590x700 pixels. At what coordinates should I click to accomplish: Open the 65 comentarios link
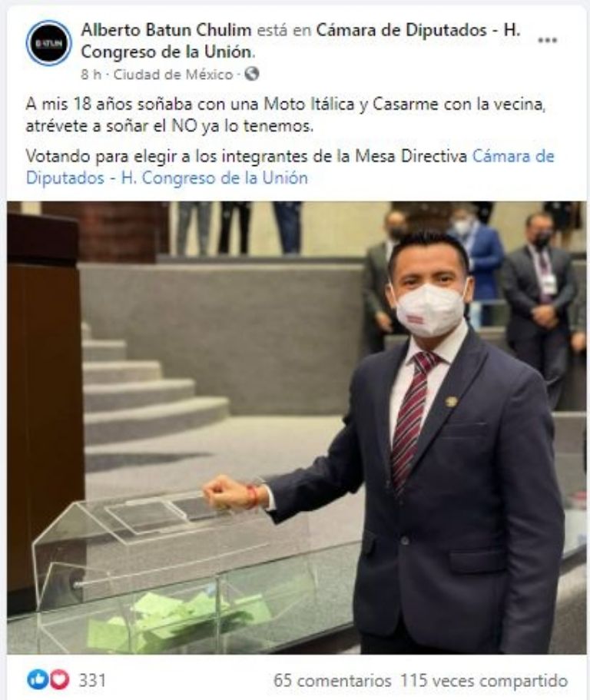tap(332, 680)
